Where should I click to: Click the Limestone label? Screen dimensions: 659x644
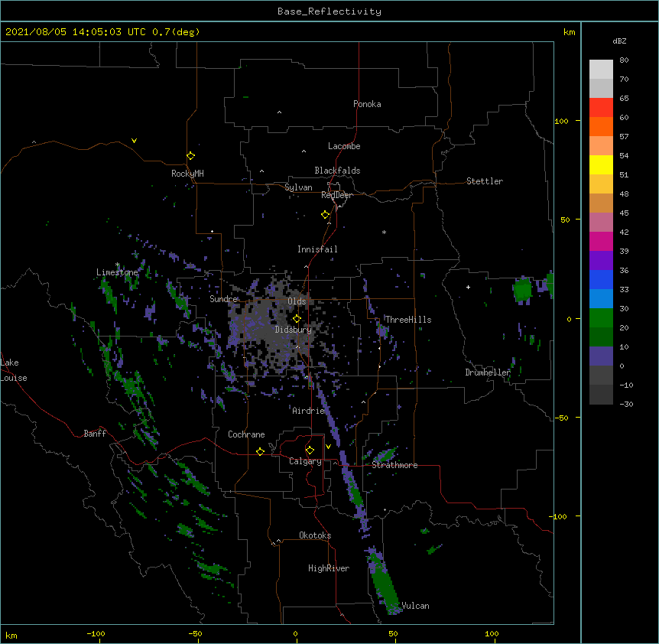tap(117, 272)
